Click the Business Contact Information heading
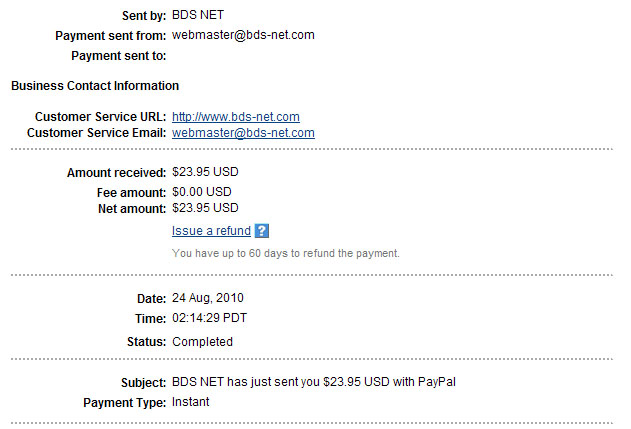The width and height of the screenshot is (631, 429). point(95,86)
